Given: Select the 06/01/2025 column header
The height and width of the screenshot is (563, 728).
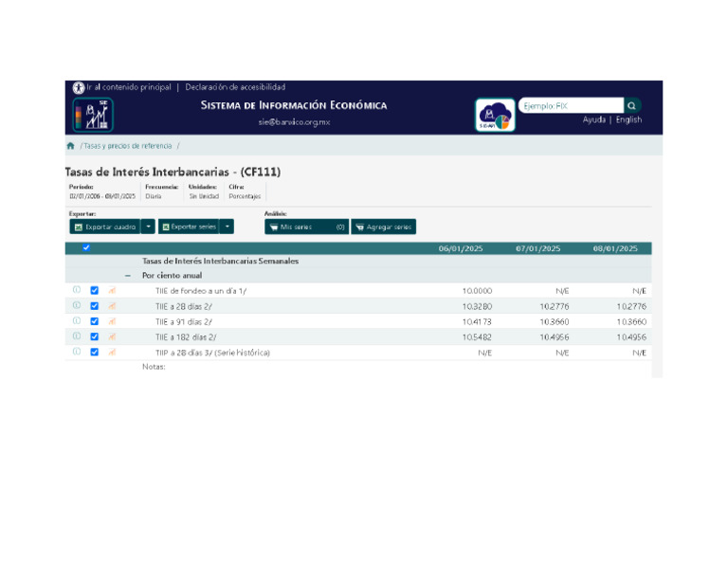Looking at the screenshot, I should [461, 248].
